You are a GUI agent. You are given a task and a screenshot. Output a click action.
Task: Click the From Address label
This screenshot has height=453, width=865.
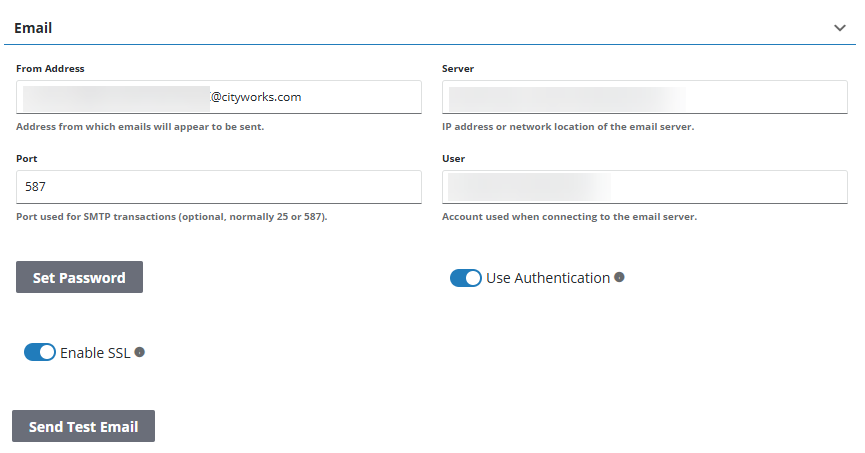pyautogui.click(x=50, y=69)
